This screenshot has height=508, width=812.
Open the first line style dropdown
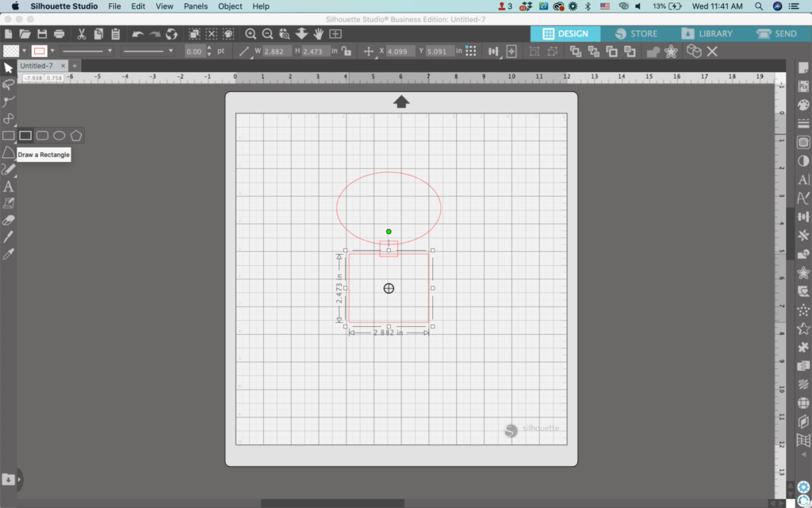[x=86, y=51]
